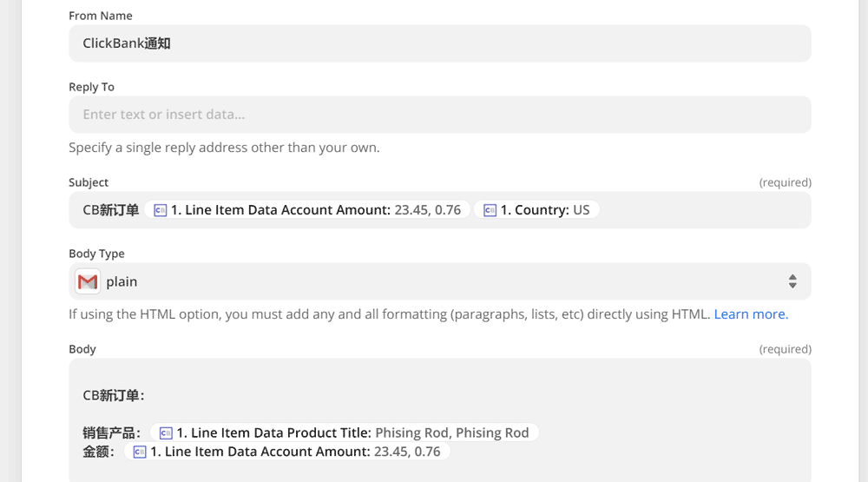Screen dimensions: 868x482
Task: Click the 金额 label in Body
Action: click(x=98, y=452)
